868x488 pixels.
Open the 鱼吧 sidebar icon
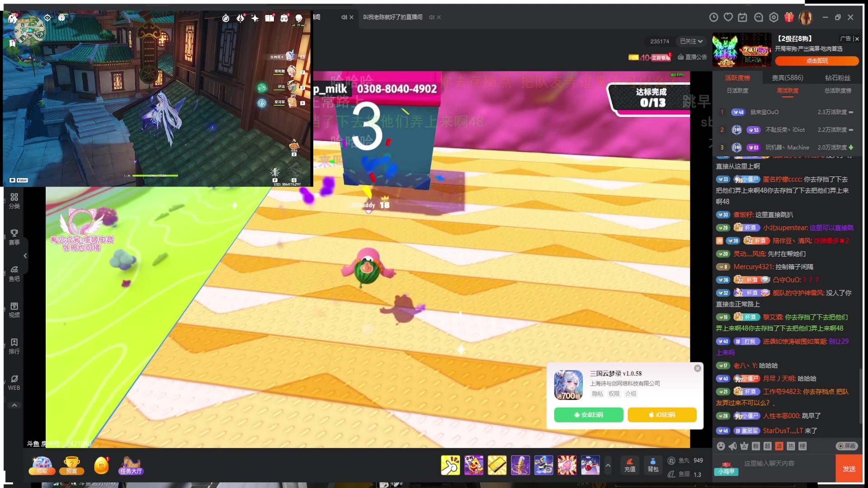(14, 273)
